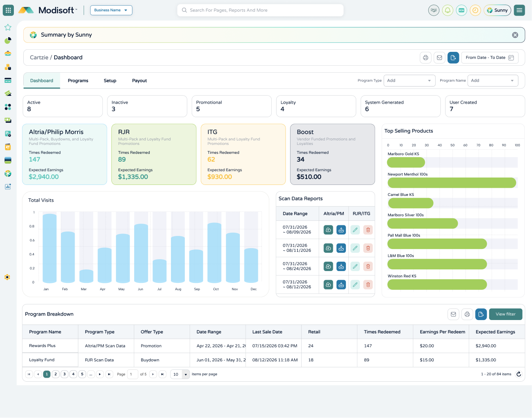This screenshot has width=532, height=418.
Task: Expand the Program Type dropdown
Action: 410,80
